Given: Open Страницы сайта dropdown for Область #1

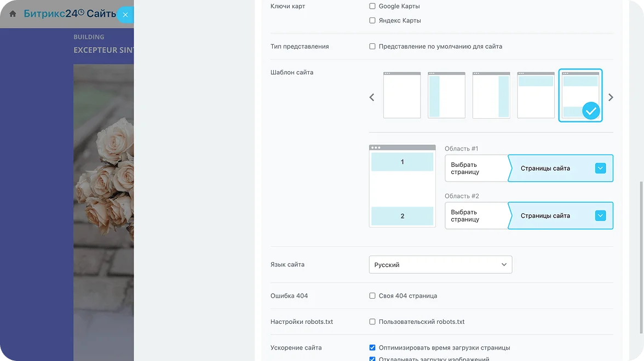Looking at the screenshot, I should pos(600,168).
